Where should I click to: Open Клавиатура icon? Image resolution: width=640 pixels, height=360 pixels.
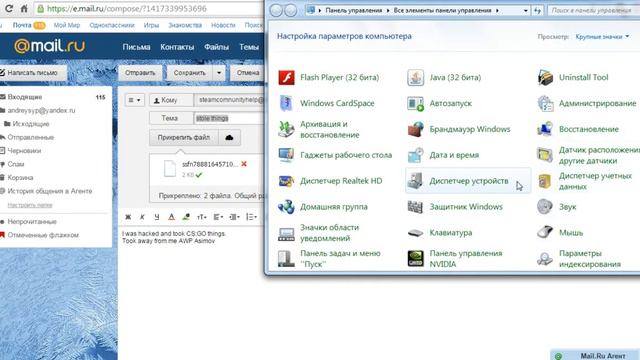[416, 233]
